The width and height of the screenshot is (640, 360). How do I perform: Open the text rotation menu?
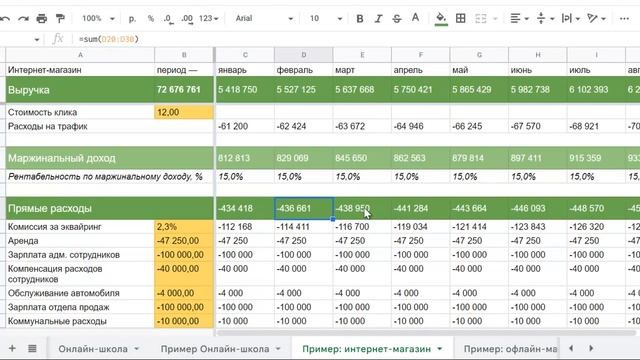(596, 18)
